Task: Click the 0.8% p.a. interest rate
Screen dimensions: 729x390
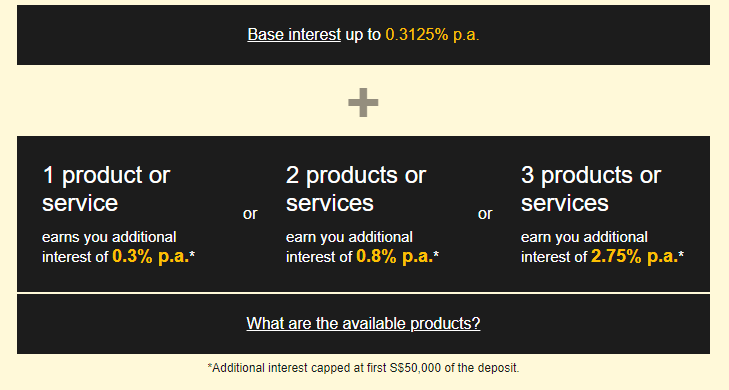Action: [395, 257]
